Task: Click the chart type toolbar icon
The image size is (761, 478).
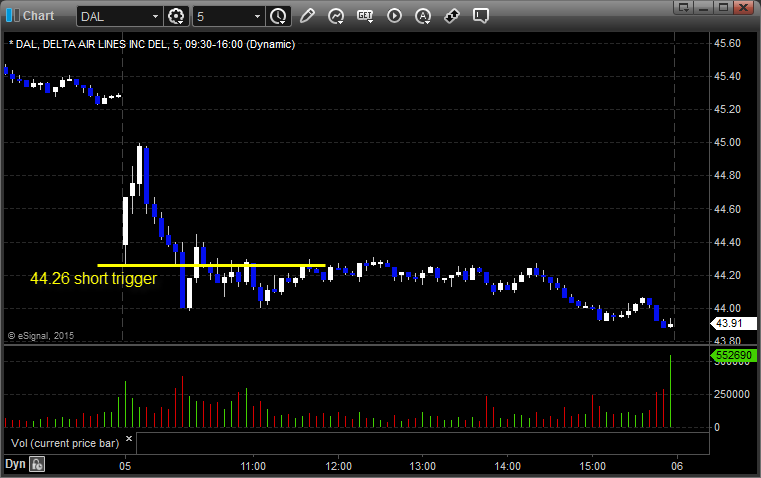Action: pyautogui.click(x=336, y=16)
